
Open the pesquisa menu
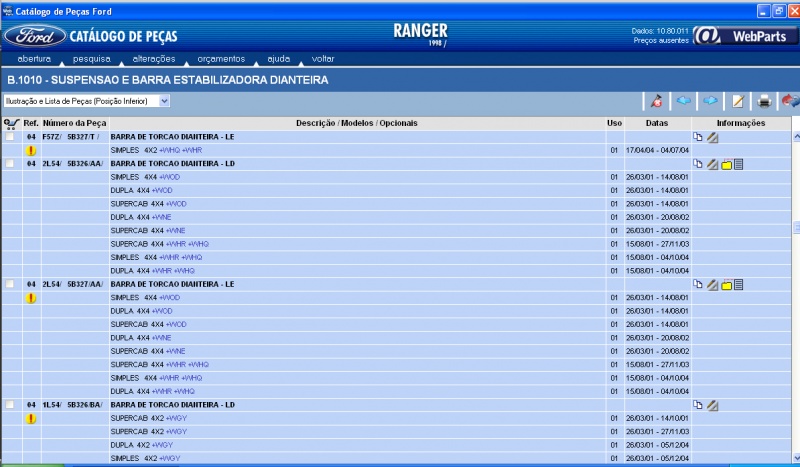92,59
